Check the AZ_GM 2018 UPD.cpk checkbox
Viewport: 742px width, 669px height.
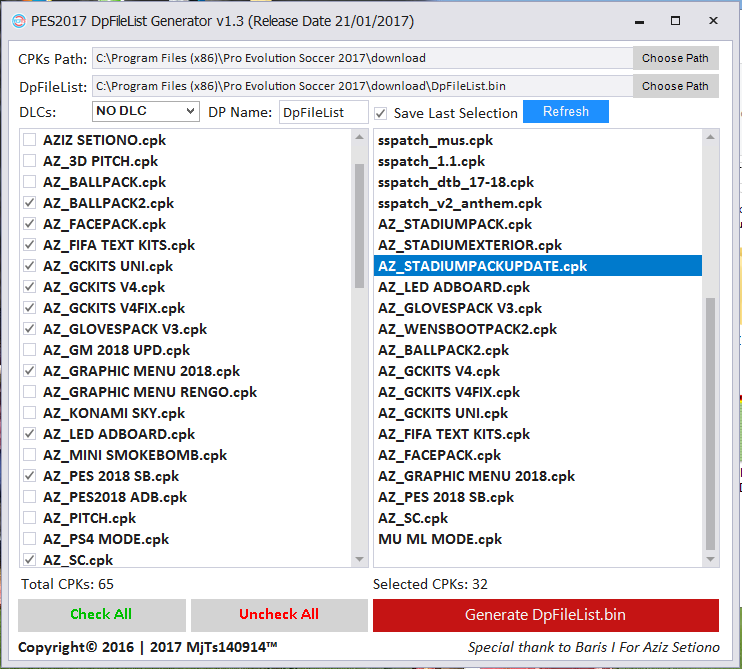pos(29,350)
